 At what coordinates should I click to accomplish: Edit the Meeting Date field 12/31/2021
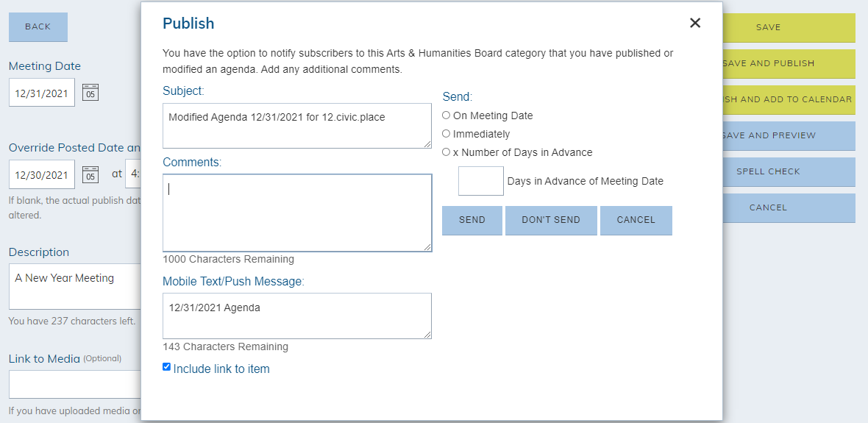(42, 93)
